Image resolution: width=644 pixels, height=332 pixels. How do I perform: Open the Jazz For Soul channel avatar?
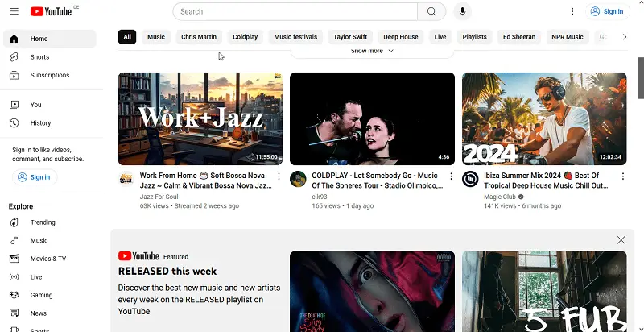tap(126, 179)
